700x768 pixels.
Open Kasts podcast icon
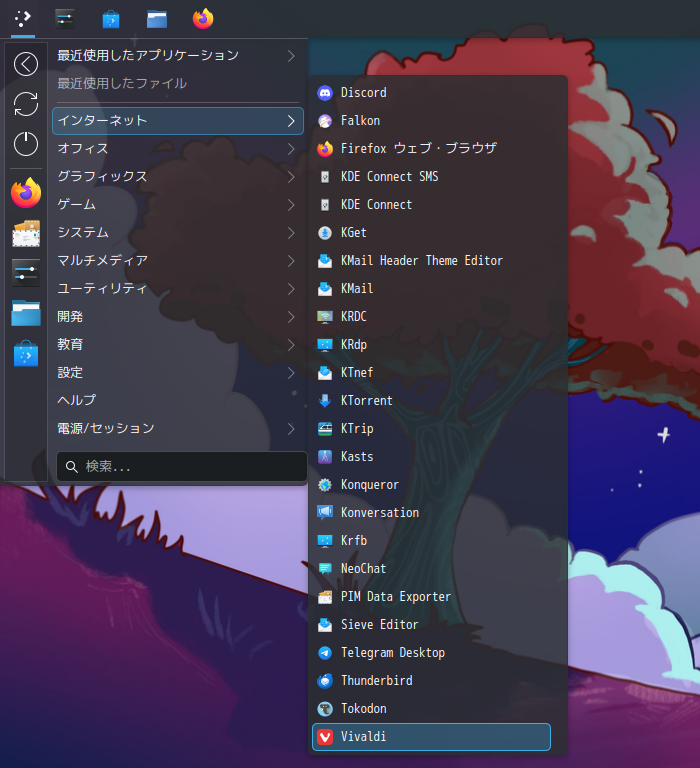(325, 456)
